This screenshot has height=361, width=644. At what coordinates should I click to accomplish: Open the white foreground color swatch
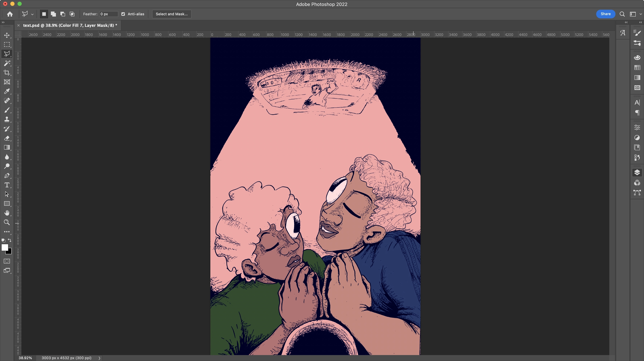[x=4, y=247]
